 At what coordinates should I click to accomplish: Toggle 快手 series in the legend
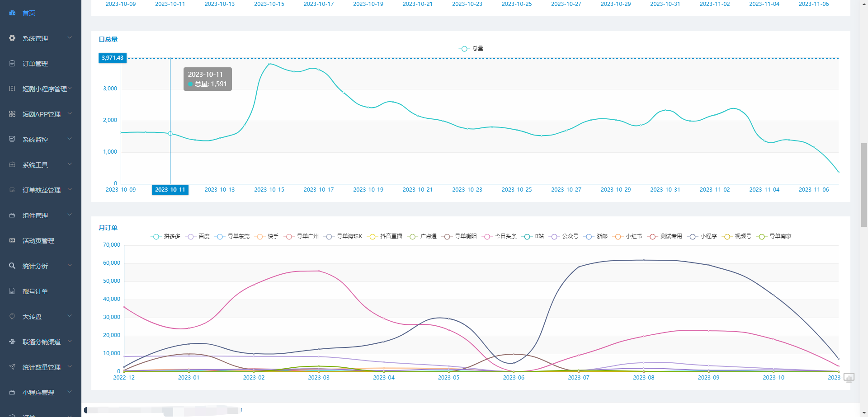click(x=267, y=236)
